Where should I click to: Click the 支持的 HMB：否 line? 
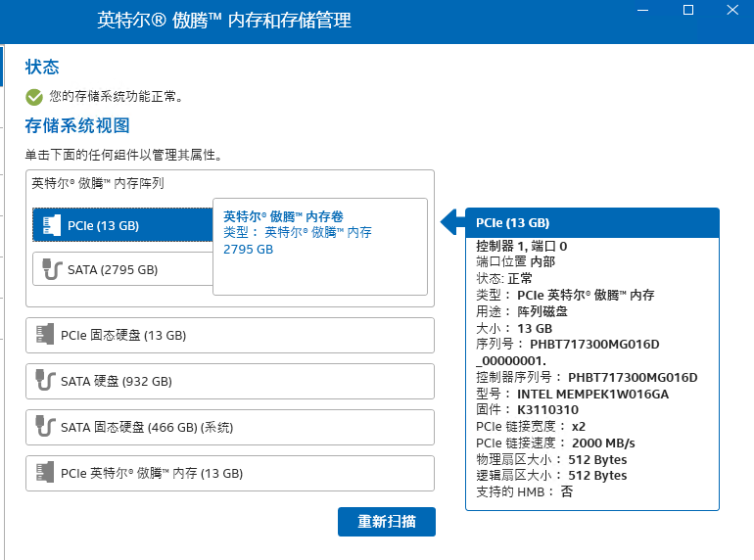click(525, 491)
